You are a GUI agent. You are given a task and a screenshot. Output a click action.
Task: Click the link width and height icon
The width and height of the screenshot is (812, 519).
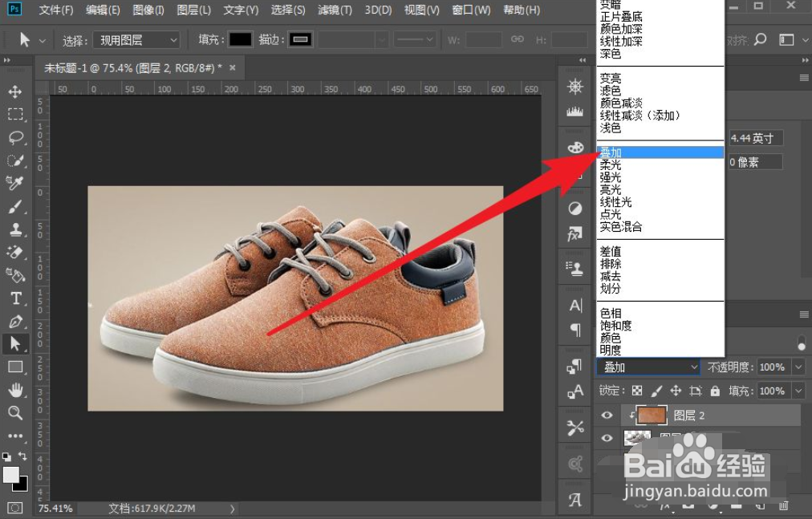[x=517, y=39]
